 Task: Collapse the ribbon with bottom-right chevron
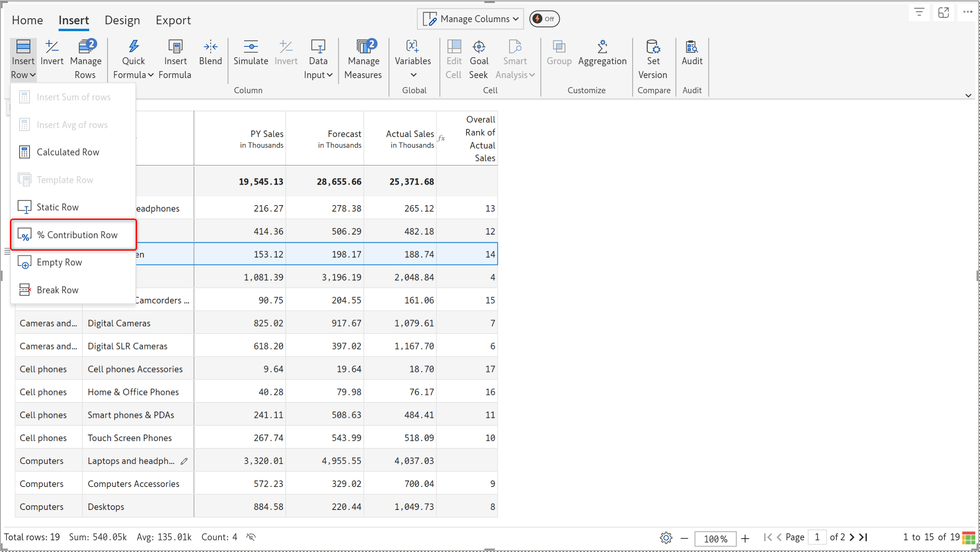968,95
